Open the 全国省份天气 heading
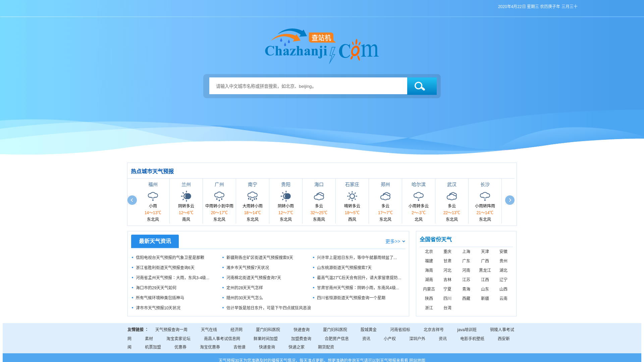The width and height of the screenshot is (644, 362). point(436,239)
